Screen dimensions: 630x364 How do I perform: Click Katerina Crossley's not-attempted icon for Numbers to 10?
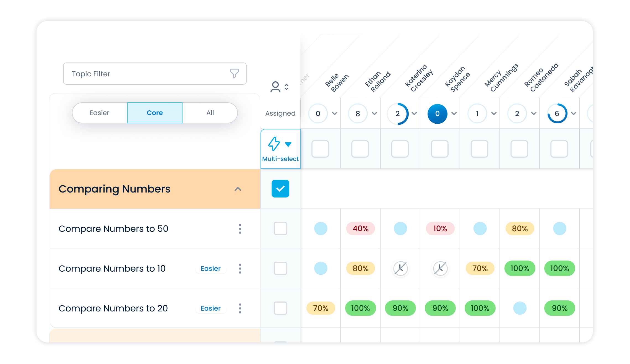pos(400,268)
